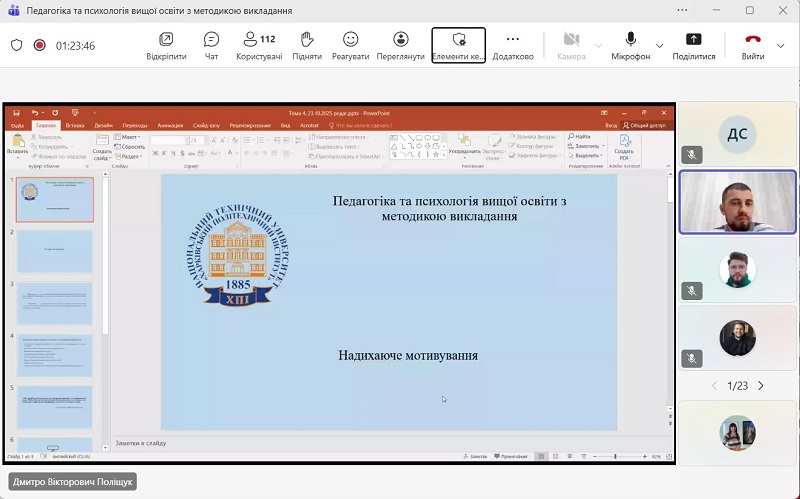
Task: Open the Додатково more actions menu
Action: click(x=513, y=45)
